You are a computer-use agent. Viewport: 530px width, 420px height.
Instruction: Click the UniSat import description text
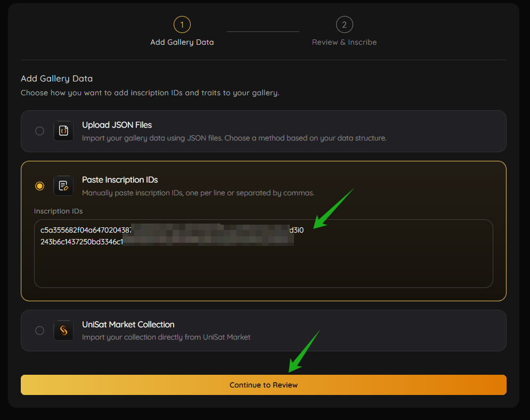[166, 337]
